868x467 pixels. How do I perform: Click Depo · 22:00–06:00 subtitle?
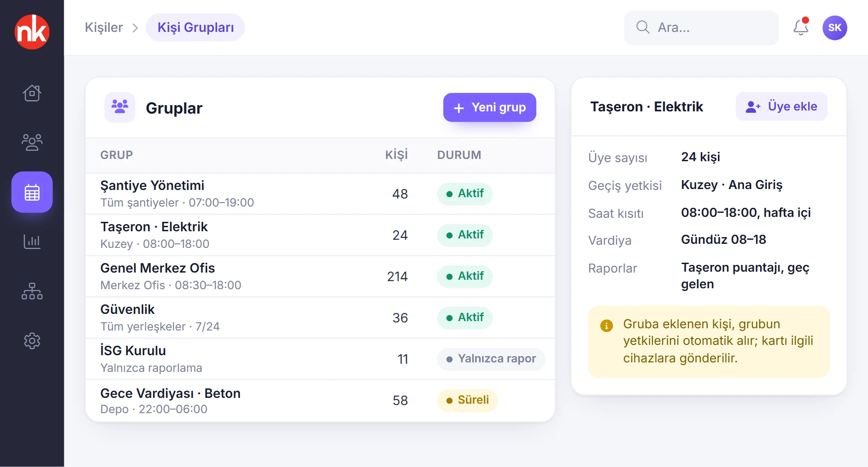pyautogui.click(x=154, y=410)
